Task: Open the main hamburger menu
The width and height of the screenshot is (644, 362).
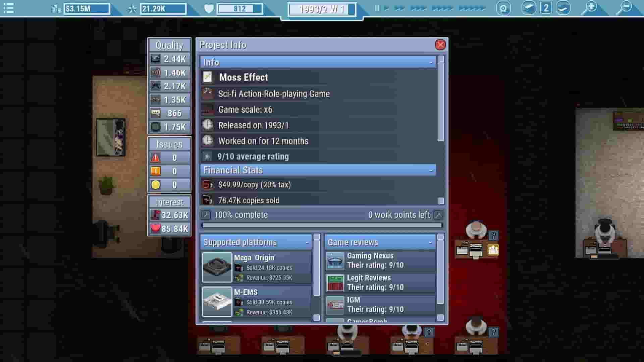Action: click(8, 8)
